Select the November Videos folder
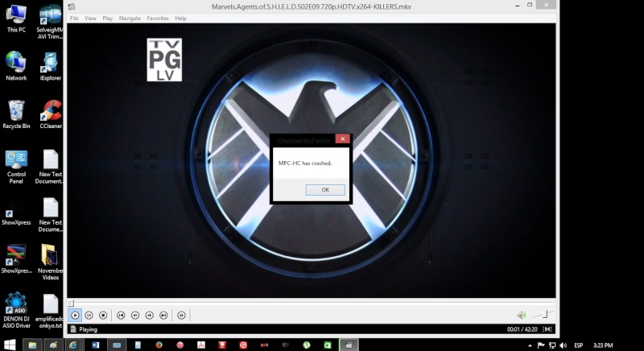 [x=50, y=262]
